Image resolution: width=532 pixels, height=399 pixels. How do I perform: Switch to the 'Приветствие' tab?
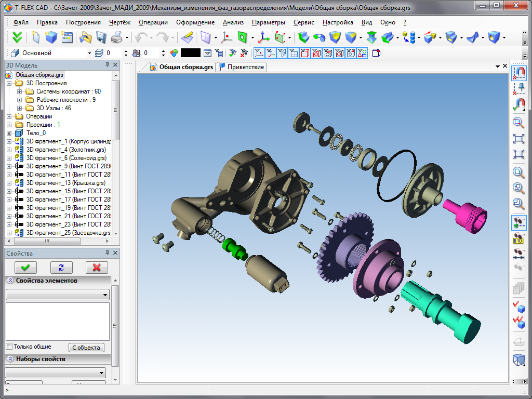pyautogui.click(x=242, y=67)
